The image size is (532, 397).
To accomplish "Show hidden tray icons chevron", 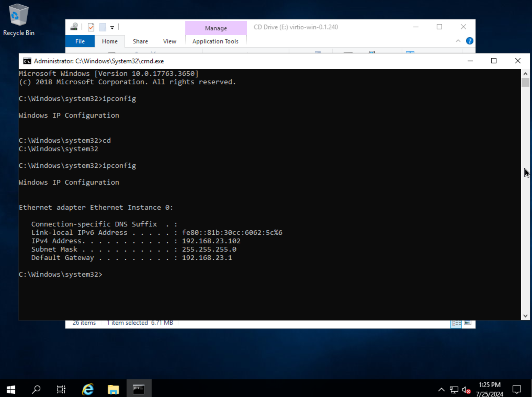I will click(441, 390).
